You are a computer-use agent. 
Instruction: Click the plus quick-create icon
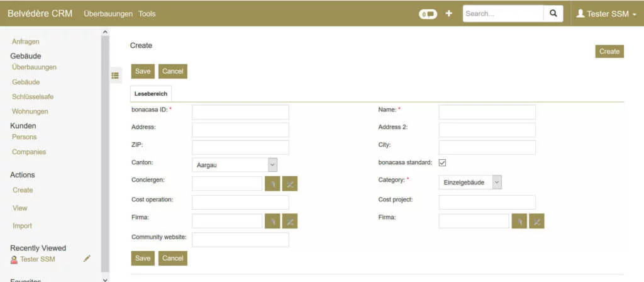[x=448, y=13]
